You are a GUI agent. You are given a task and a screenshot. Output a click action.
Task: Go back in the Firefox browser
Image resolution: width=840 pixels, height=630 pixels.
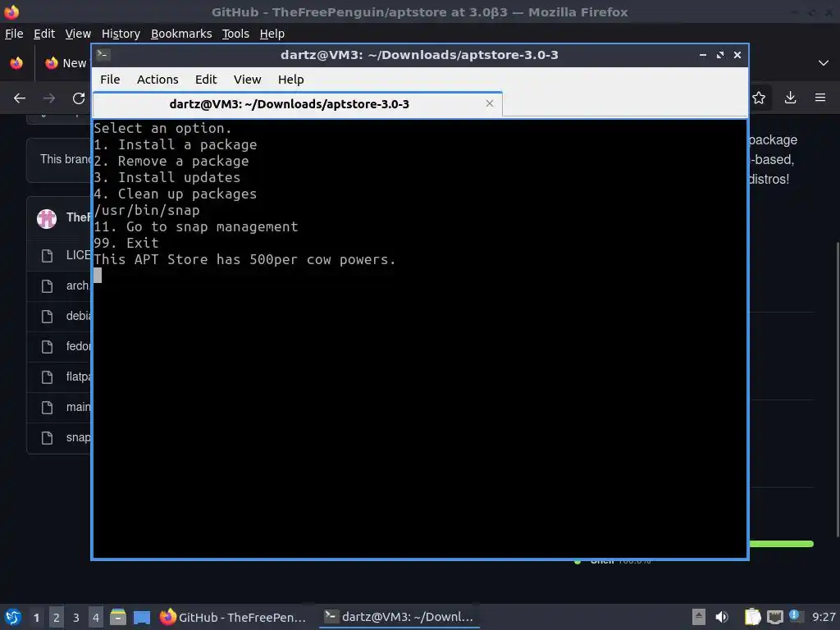[20, 98]
